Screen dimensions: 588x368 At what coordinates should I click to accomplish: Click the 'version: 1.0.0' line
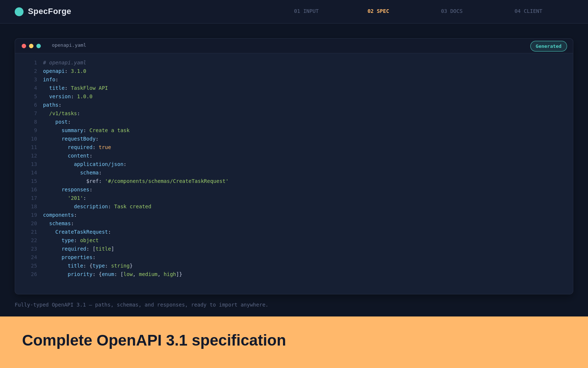point(71,96)
